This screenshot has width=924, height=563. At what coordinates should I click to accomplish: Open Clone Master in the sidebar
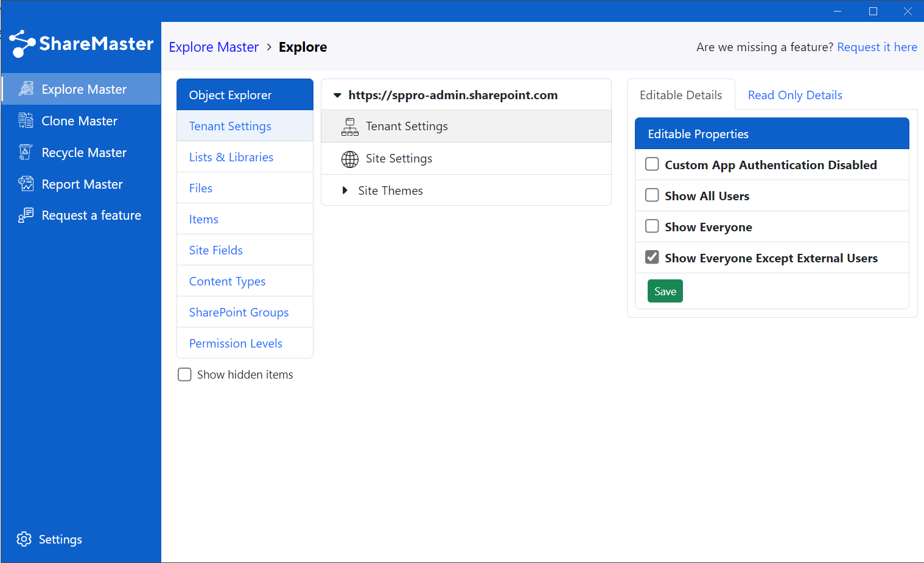[x=82, y=121]
